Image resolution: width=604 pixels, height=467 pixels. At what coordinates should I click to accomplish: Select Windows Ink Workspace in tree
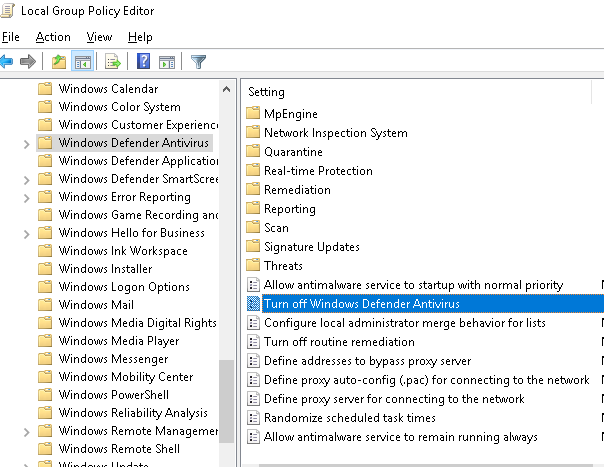pyautogui.click(x=123, y=250)
